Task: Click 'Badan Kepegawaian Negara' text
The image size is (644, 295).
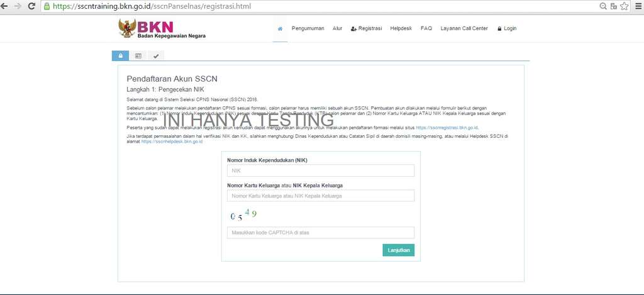Action: [x=172, y=36]
